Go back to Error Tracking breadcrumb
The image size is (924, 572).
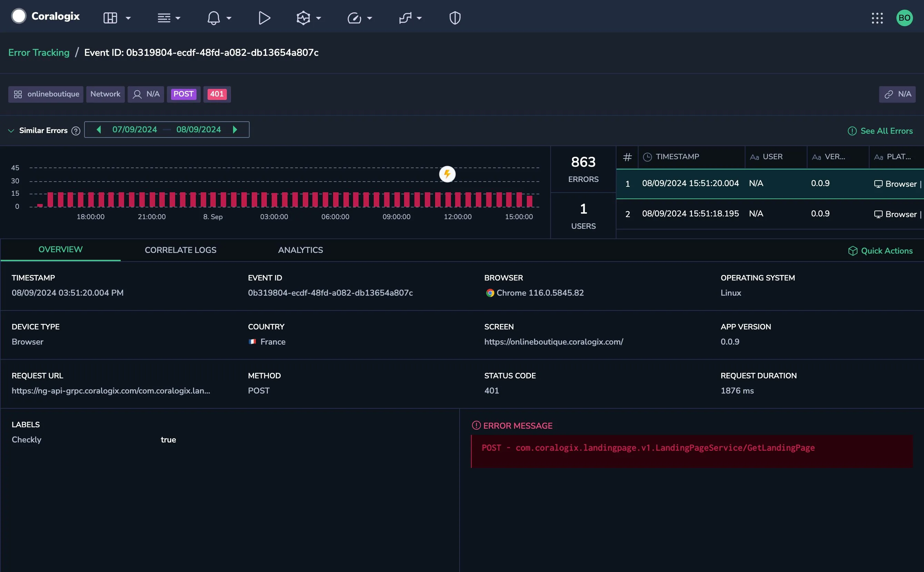coord(39,53)
